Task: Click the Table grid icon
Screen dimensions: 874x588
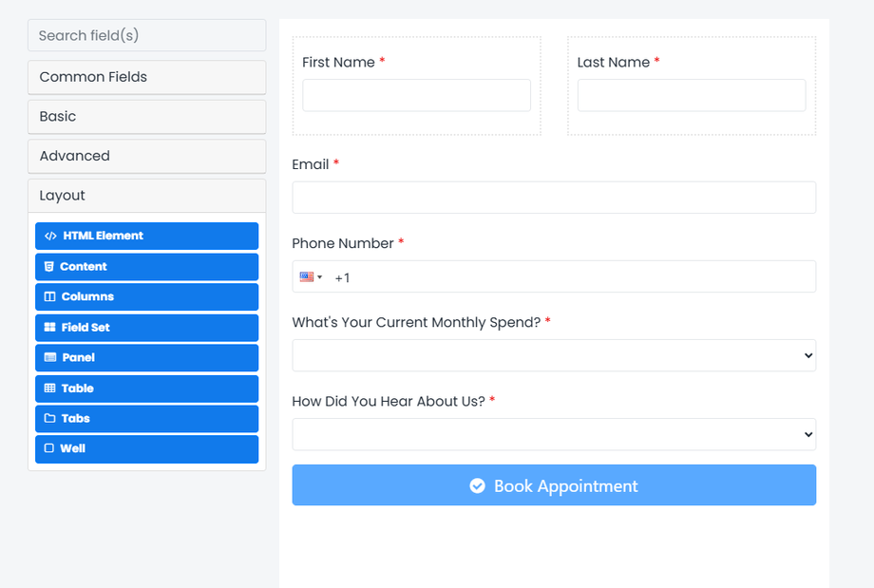Action: pyautogui.click(x=50, y=389)
